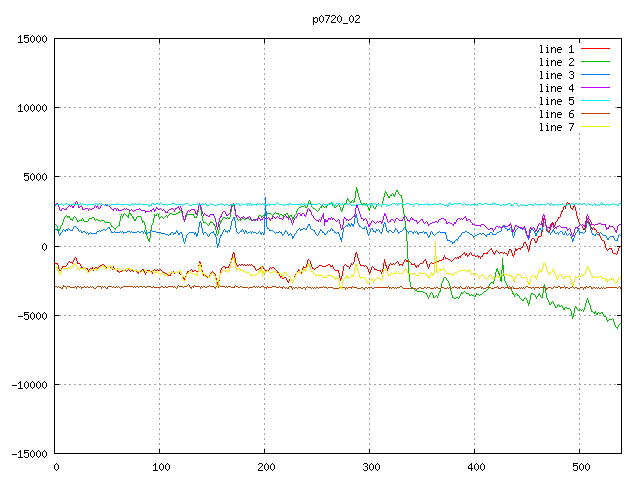The image size is (640, 480).
Task: Click the cyan sample beside line 5
Action: [596, 101]
